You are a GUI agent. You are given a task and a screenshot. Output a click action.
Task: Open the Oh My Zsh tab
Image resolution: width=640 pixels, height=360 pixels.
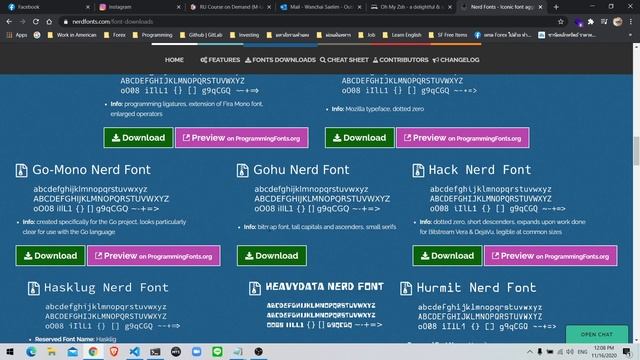[411, 7]
